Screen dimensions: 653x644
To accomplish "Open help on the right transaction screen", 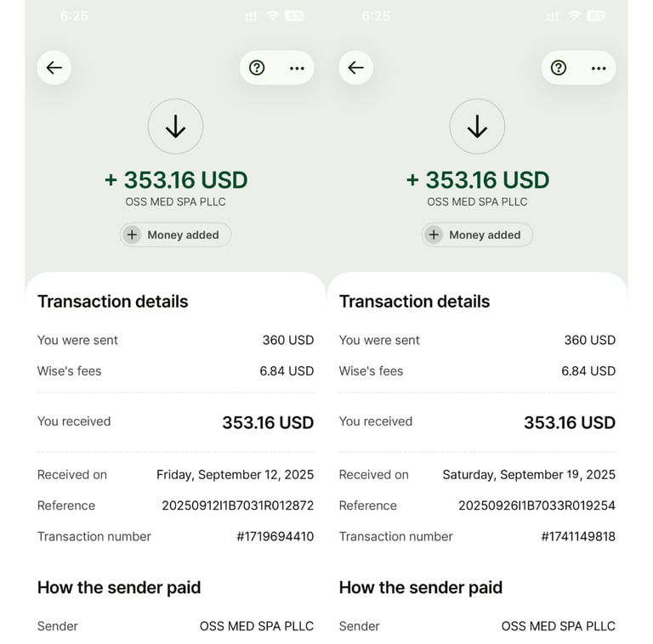I will point(559,68).
